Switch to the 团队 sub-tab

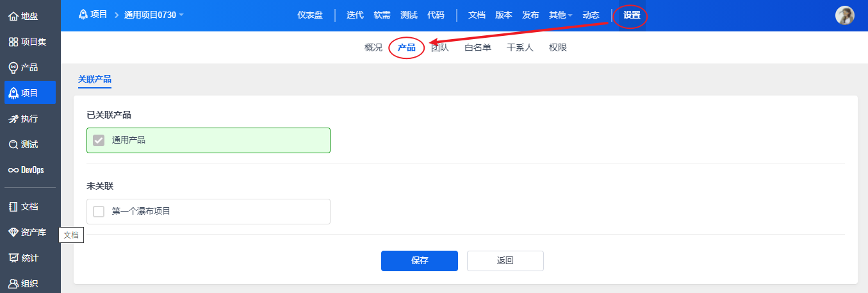440,47
